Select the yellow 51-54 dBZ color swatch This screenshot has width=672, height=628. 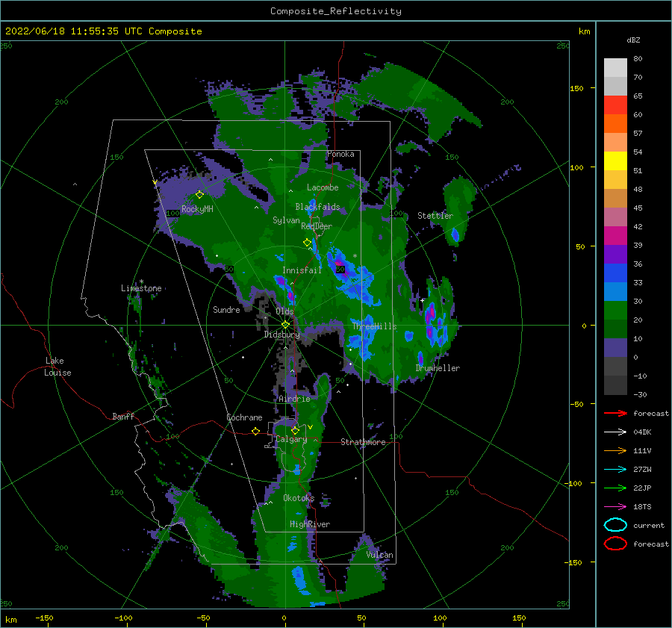click(x=615, y=161)
